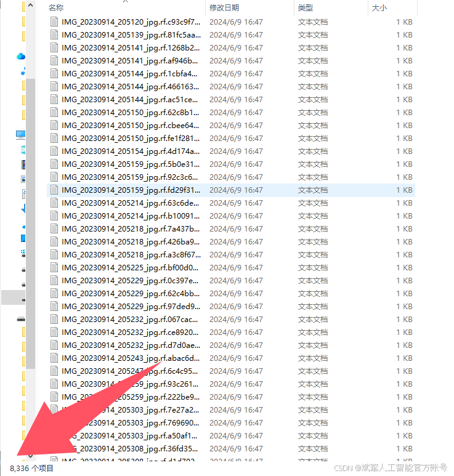The image size is (454, 476).
Task: Select This PC monitor icon in sidebar
Action: 21,135
